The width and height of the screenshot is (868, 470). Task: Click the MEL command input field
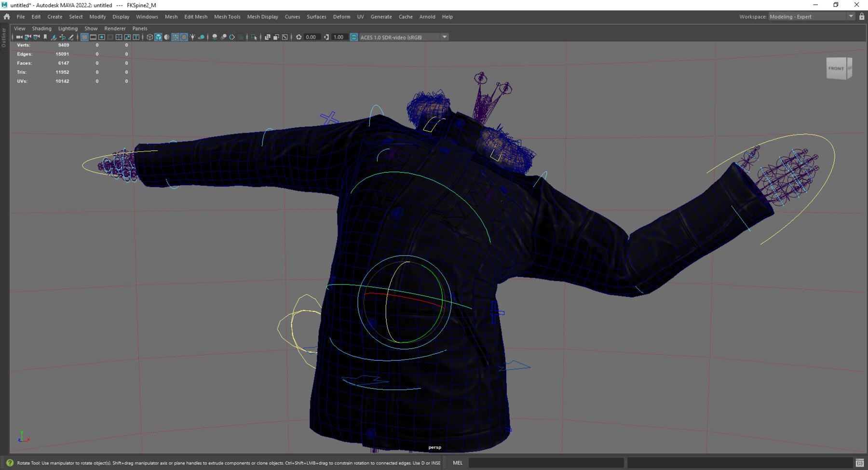tap(545, 463)
